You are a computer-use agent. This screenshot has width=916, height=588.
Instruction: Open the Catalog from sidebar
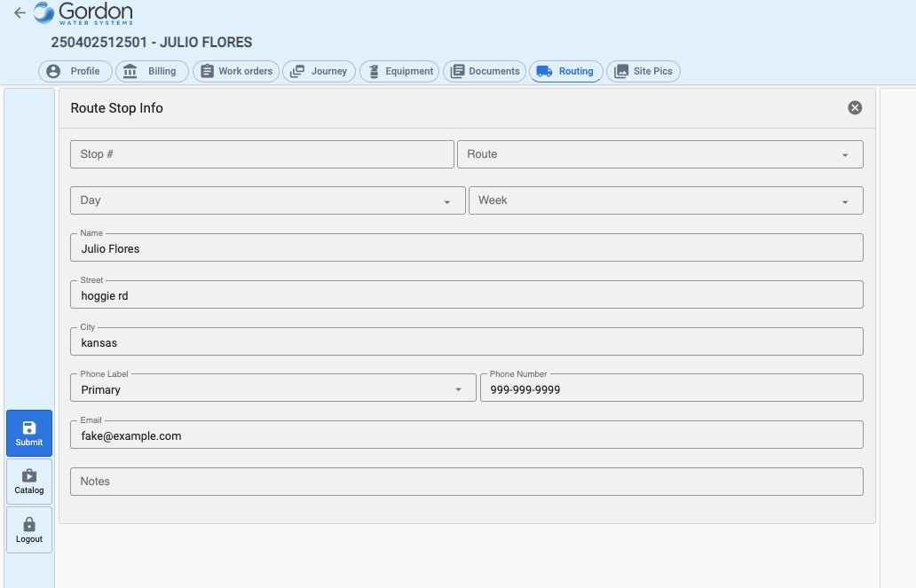click(x=29, y=481)
